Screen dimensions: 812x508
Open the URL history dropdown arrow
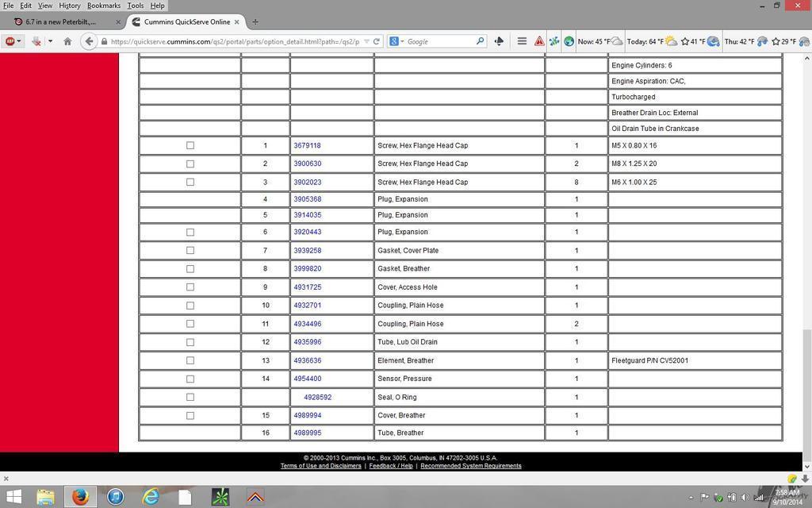[366, 41]
